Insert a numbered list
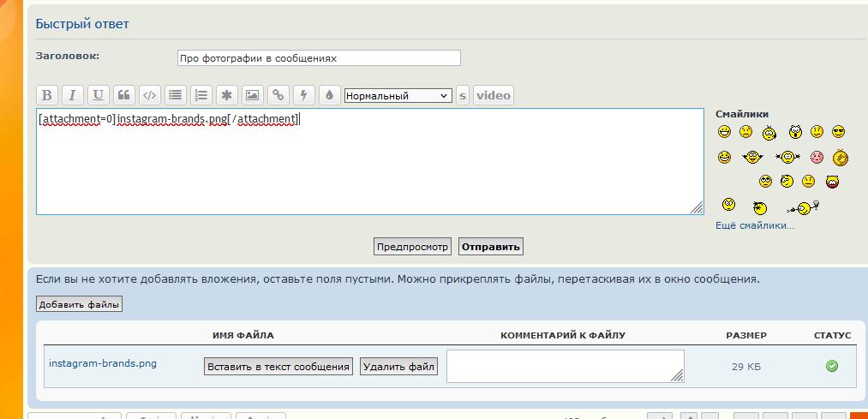 201,95
